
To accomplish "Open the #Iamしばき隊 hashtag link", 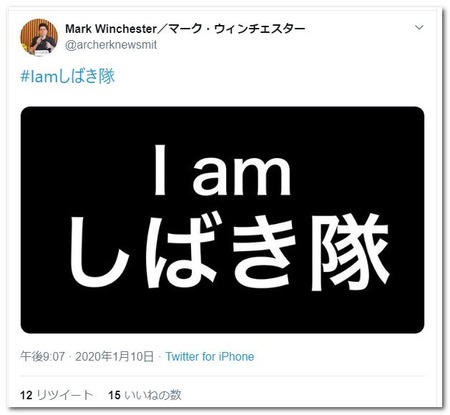I will pos(67,76).
